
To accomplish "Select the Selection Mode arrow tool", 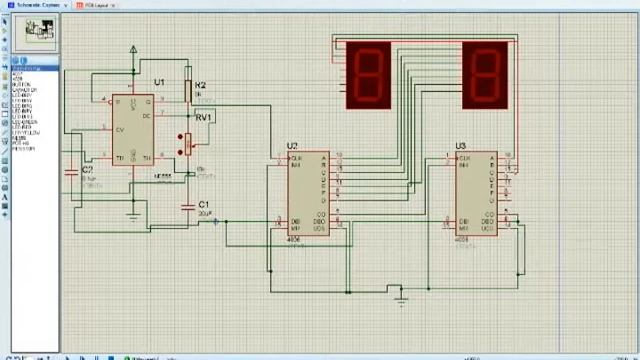I will coord(5,22).
